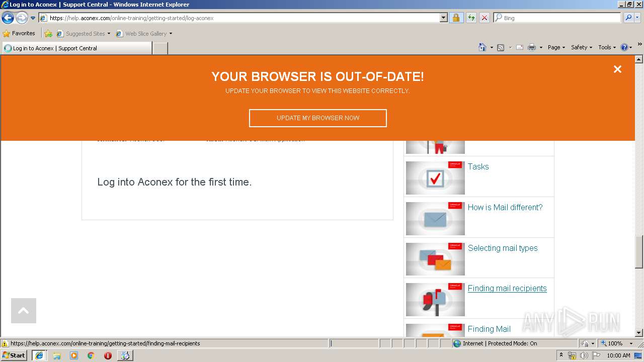
Task: Launch Windows Media Player taskbar icon
Action: pos(74,355)
